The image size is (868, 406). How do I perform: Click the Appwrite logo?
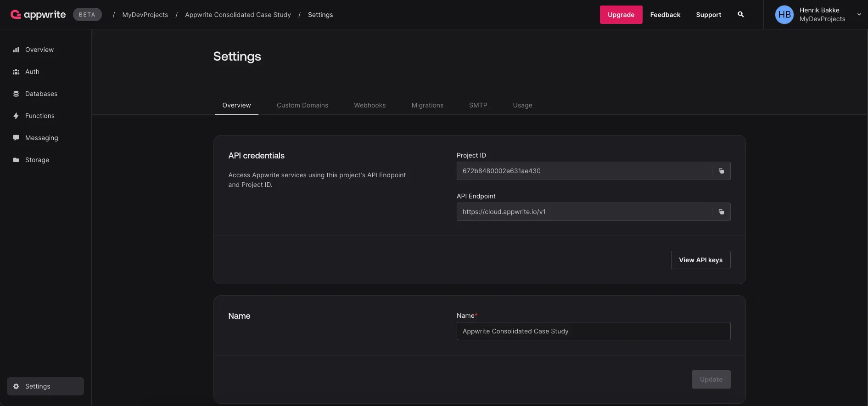coord(38,15)
